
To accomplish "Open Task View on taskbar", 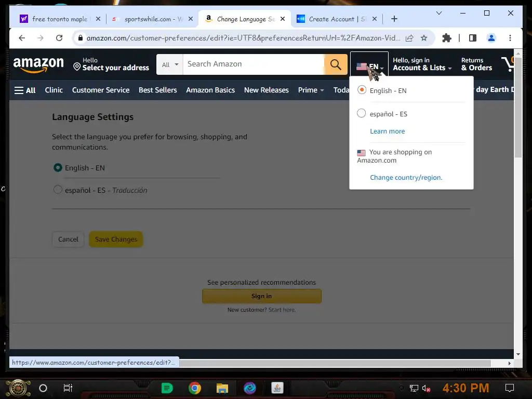I will point(68,388).
